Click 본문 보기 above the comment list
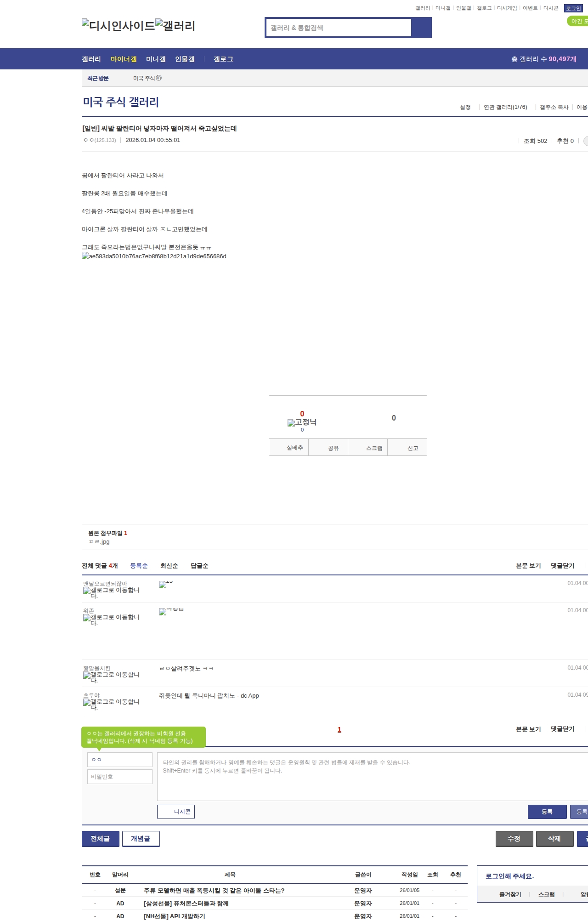 (528, 566)
